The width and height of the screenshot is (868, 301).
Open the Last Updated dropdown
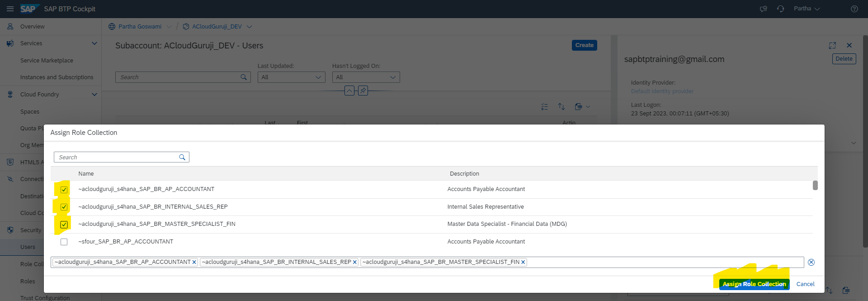pos(291,77)
